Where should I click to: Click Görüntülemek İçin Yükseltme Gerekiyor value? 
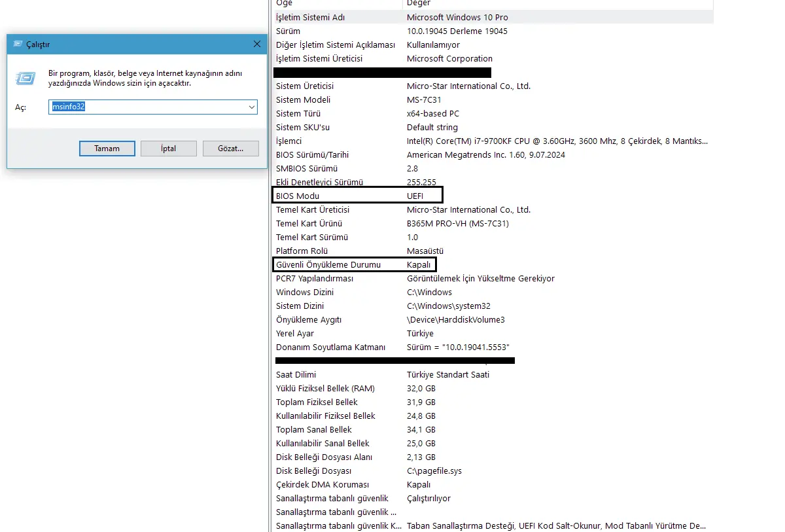[x=480, y=278]
